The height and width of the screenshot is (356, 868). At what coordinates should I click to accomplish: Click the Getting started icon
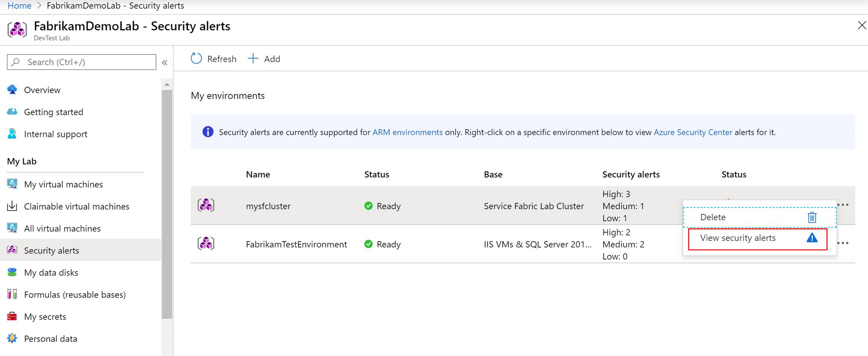(x=12, y=112)
